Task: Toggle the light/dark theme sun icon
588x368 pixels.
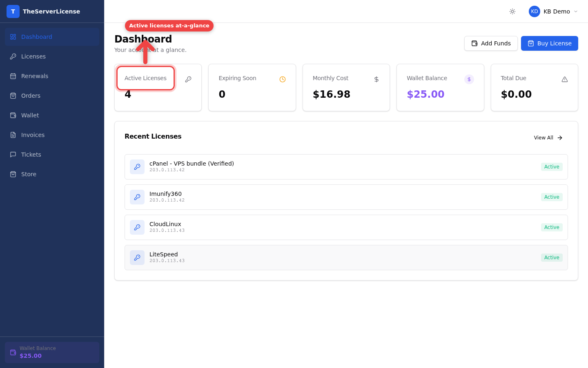Action: 512,11
